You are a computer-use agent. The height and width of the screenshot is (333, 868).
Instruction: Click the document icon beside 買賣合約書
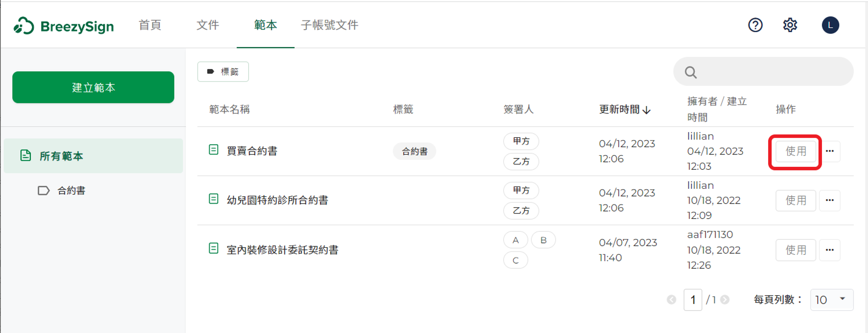coord(214,150)
